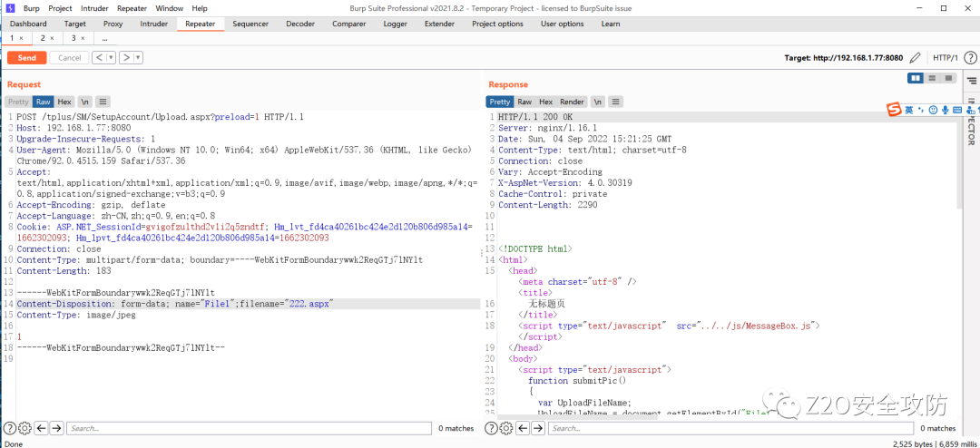Open the Help menu
This screenshot has height=448, width=980.
click(200, 8)
